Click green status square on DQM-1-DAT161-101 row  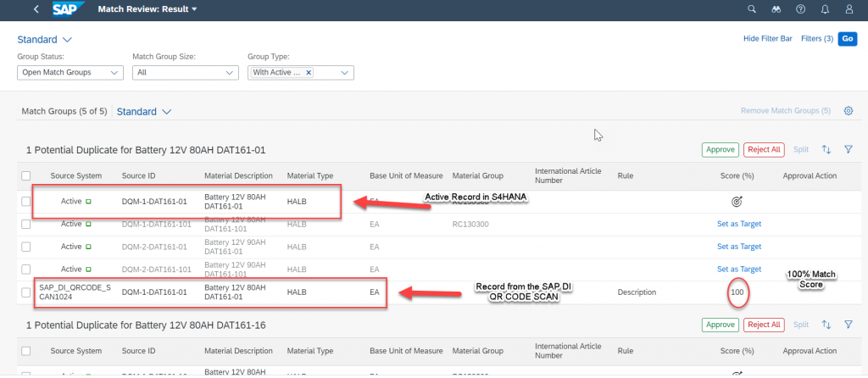88,224
